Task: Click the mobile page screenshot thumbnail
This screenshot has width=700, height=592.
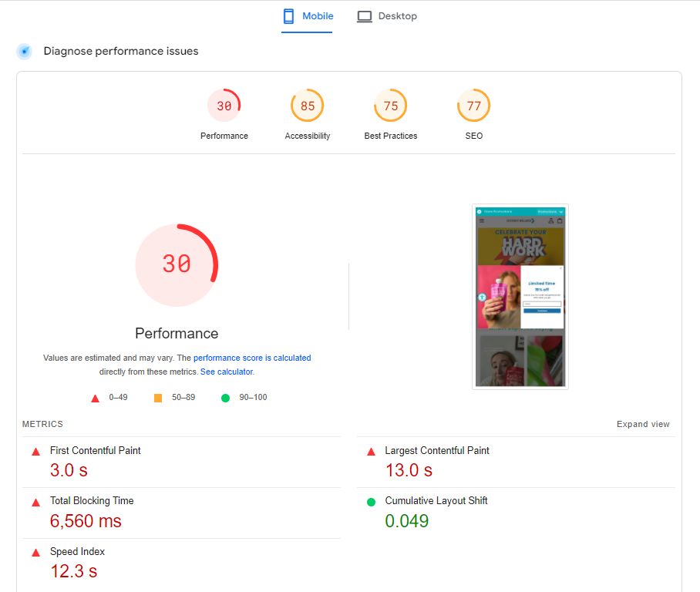Action: [520, 297]
